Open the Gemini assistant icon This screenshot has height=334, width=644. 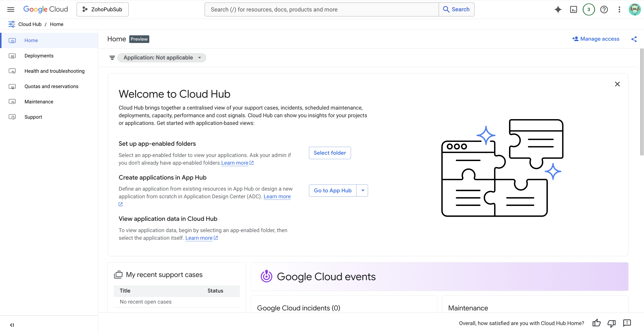coord(558,9)
